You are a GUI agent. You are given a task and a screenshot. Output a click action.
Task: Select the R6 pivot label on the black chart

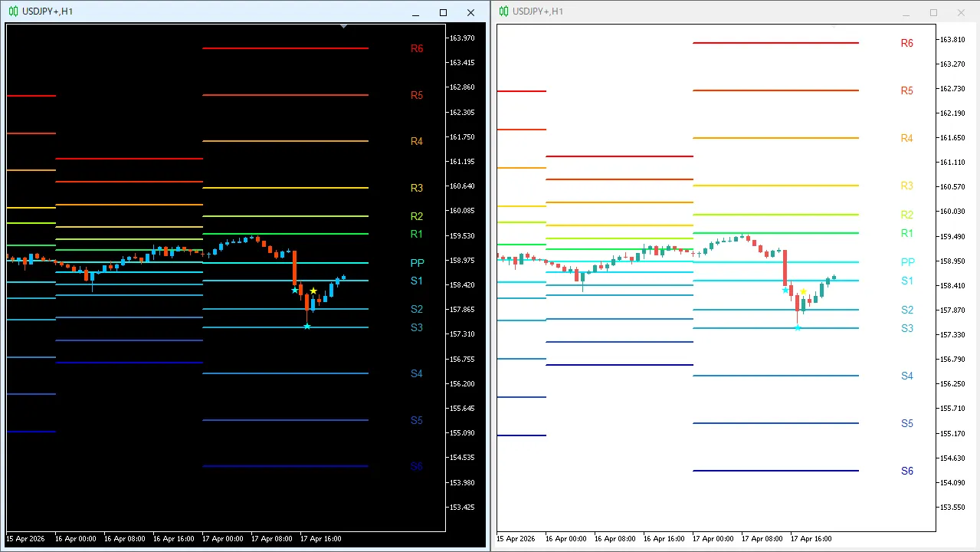coord(417,48)
